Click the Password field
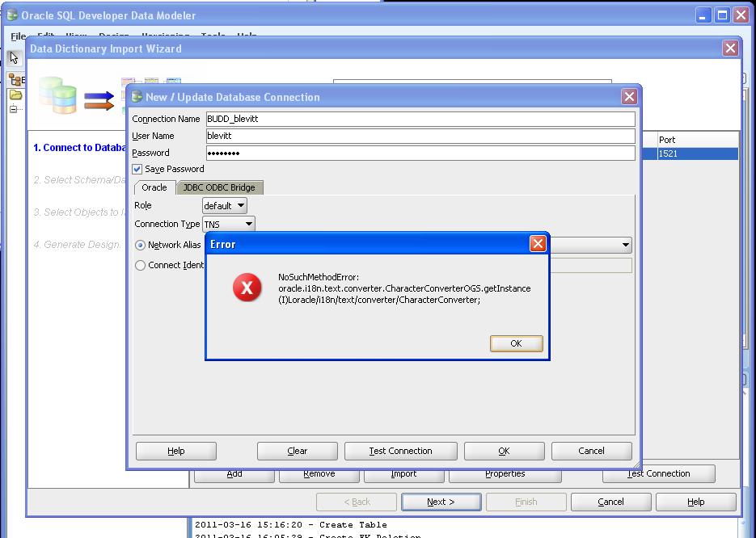The width and height of the screenshot is (756, 538). (420, 153)
